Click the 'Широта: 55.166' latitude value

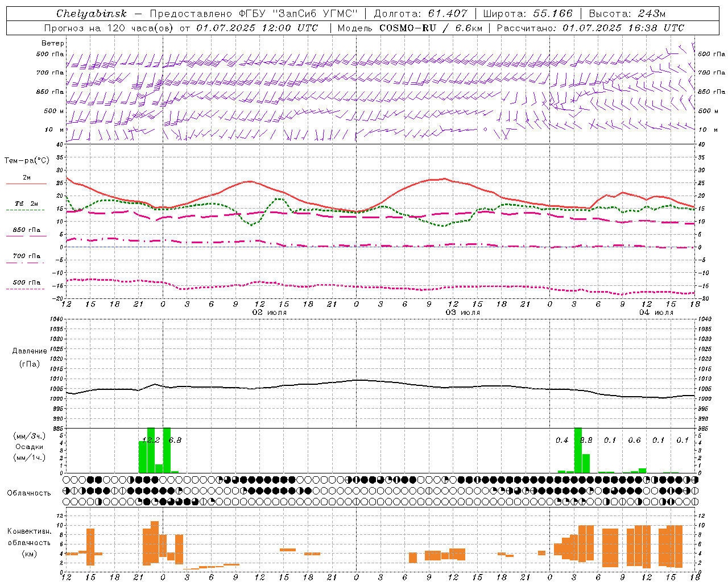527,14
